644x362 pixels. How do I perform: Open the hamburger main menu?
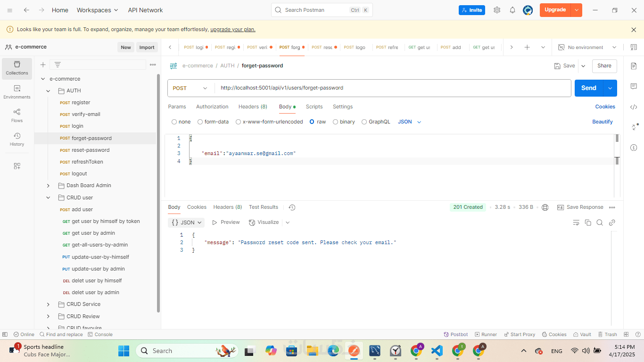tap(10, 10)
